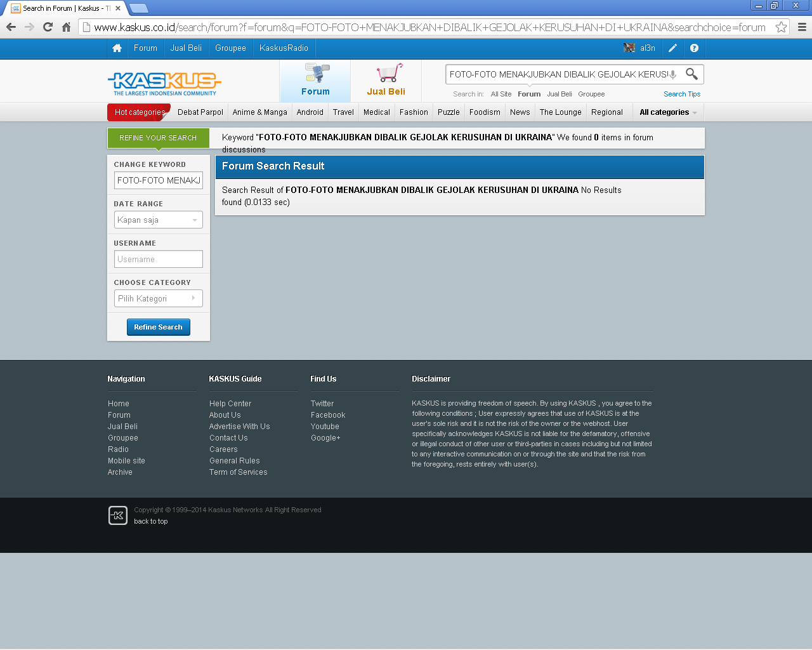Click the Change Keyword input field
The image size is (812, 650).
point(159,180)
